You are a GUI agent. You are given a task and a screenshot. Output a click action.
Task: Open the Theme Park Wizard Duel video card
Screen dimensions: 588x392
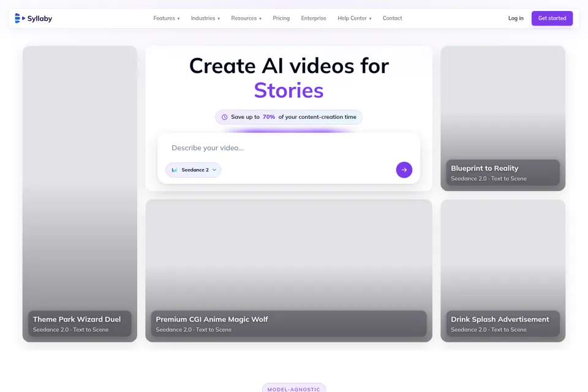pyautogui.click(x=80, y=194)
